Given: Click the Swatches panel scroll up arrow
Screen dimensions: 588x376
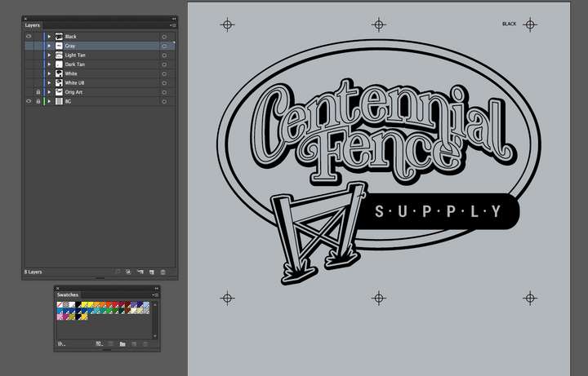Looking at the screenshot, I should coord(155,304).
